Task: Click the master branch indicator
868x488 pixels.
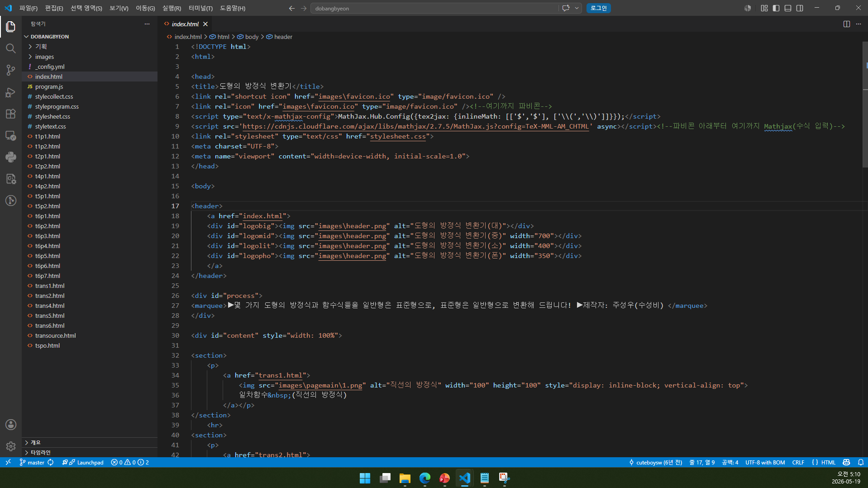Action: [32, 462]
